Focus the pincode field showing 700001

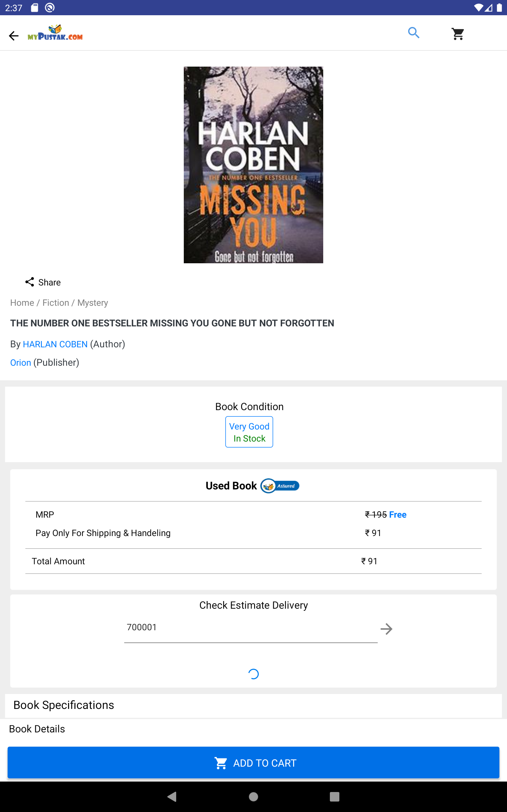point(250,627)
